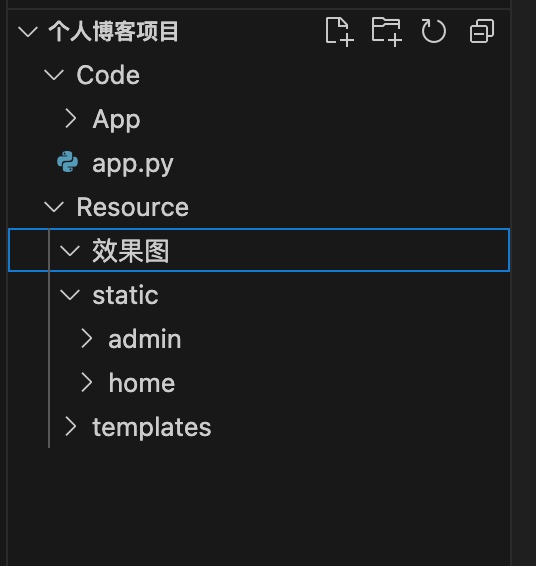This screenshot has height=566, width=536.
Task: Expand the home folder chevron
Action: pyautogui.click(x=87, y=383)
